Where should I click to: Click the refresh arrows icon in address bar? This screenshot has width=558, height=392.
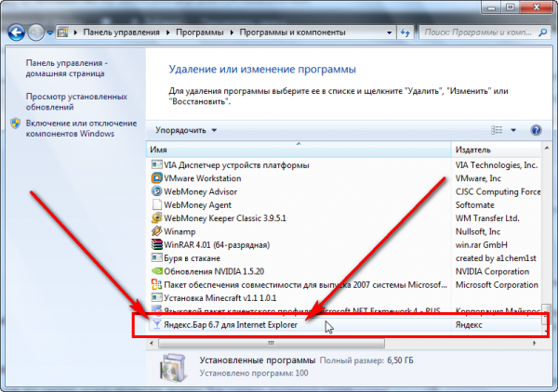click(405, 33)
